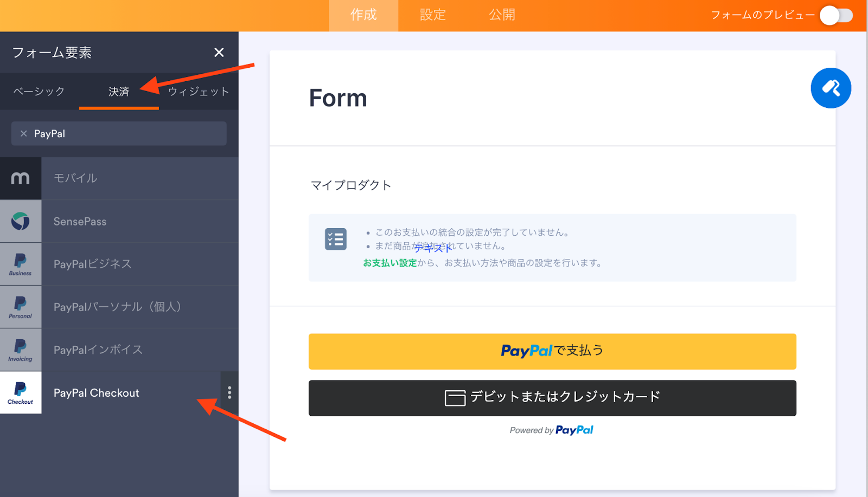868x497 pixels.
Task: Open the blue form designer button
Action: pyautogui.click(x=831, y=88)
